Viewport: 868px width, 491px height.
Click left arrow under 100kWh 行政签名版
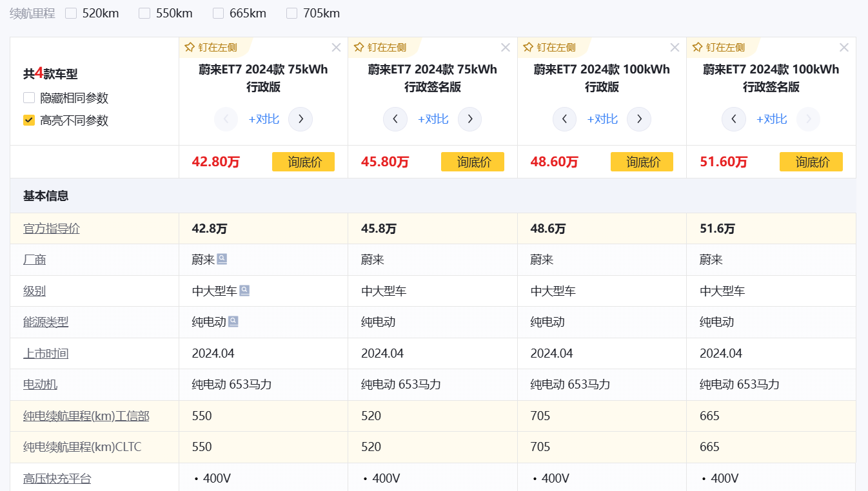pos(734,119)
